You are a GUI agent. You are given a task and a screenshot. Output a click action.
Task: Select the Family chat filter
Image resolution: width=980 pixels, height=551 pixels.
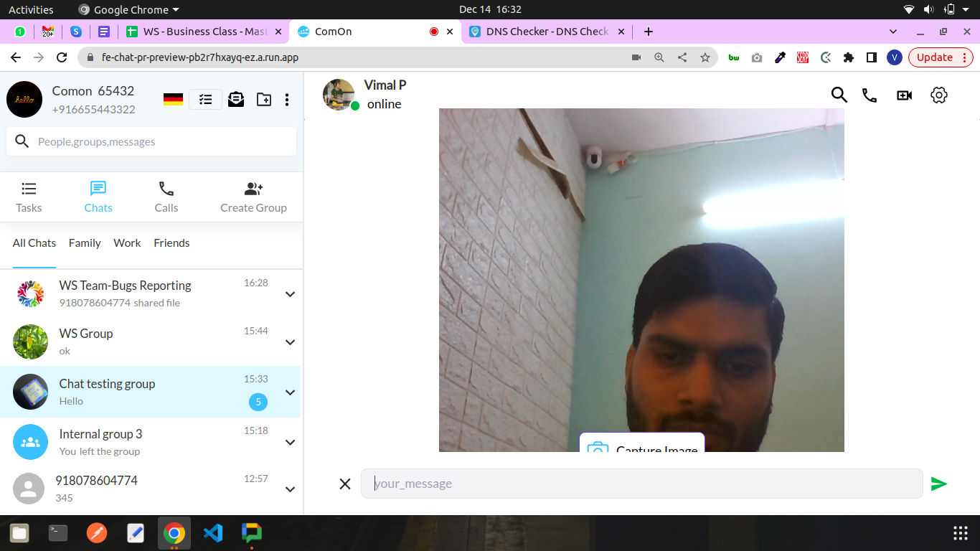85,243
